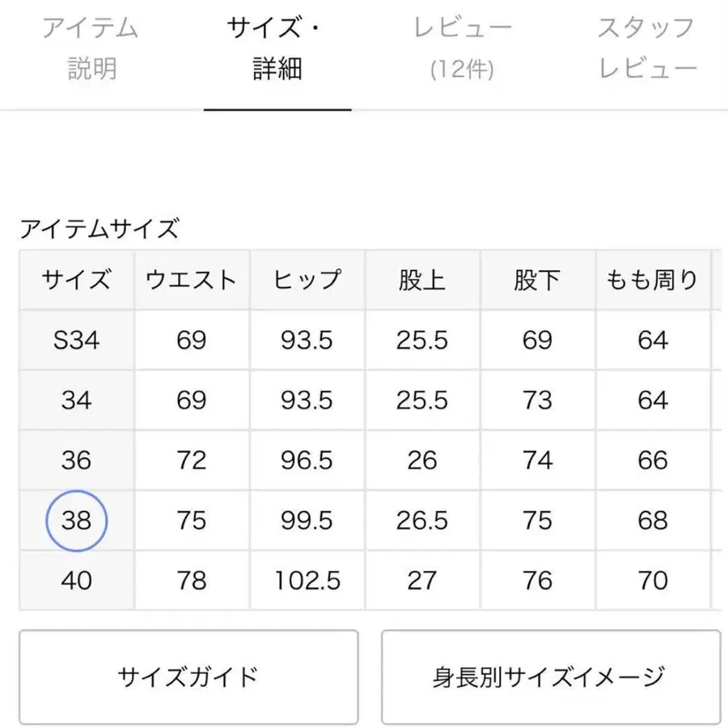
Task: Select the サイズ・詳細 tab
Action: tap(277, 49)
